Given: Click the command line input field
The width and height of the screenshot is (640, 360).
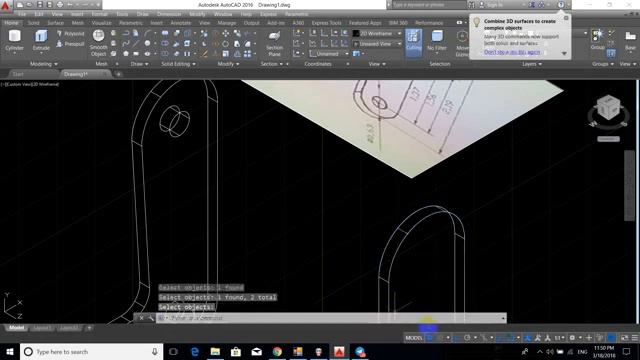Looking at the screenshot, I should [331, 318].
